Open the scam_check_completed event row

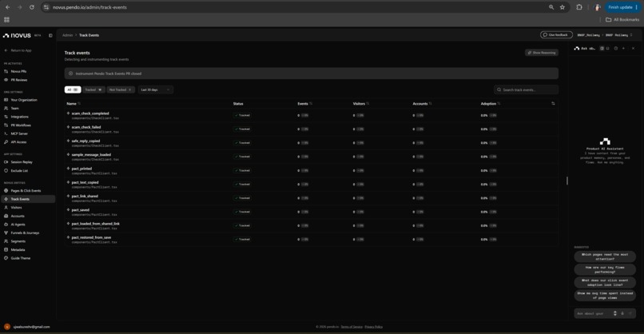pyautogui.click(x=312, y=115)
